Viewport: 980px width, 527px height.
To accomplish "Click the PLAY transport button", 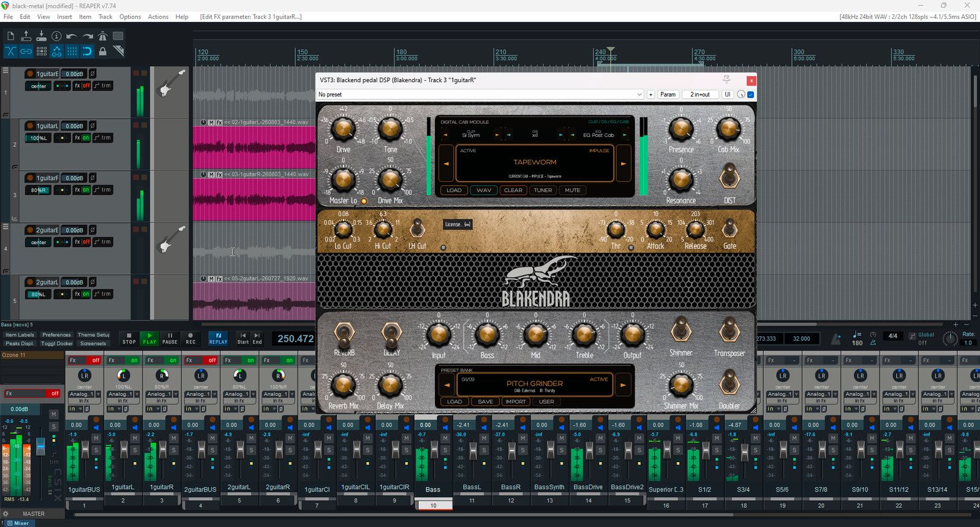I will tap(149, 338).
